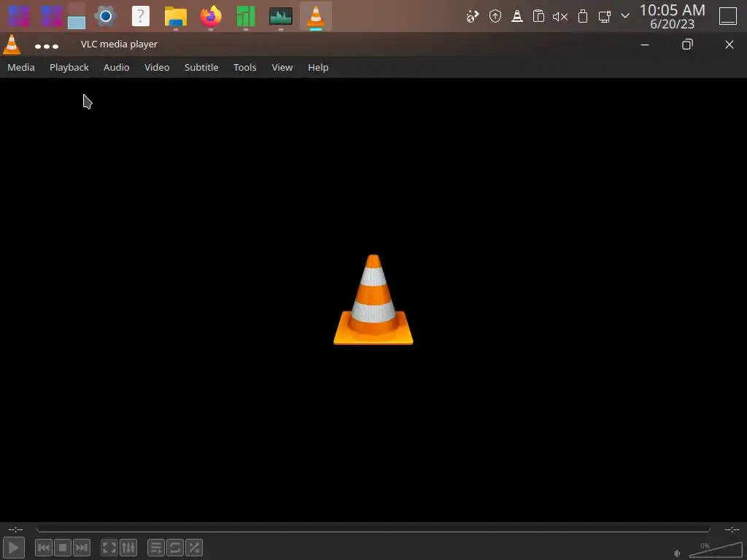Click VLC cone in system tray
This screenshot has height=560, width=747.
(517, 16)
